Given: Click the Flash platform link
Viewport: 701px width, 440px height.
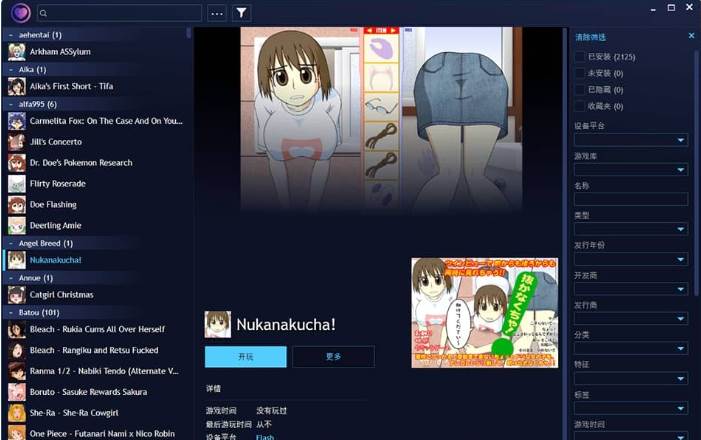Looking at the screenshot, I should [265, 436].
